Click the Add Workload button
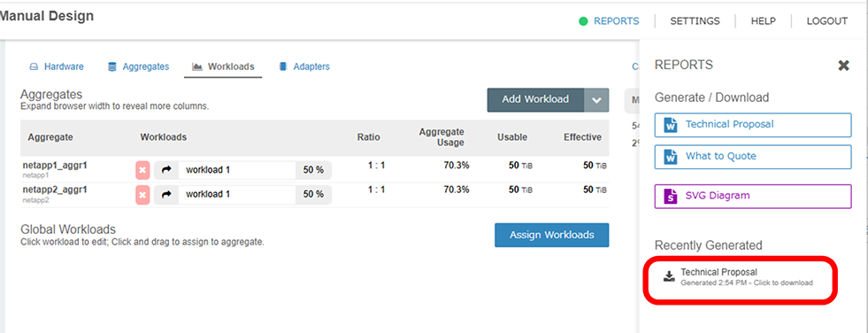Image resolution: width=868 pixels, height=333 pixels. coord(535,100)
